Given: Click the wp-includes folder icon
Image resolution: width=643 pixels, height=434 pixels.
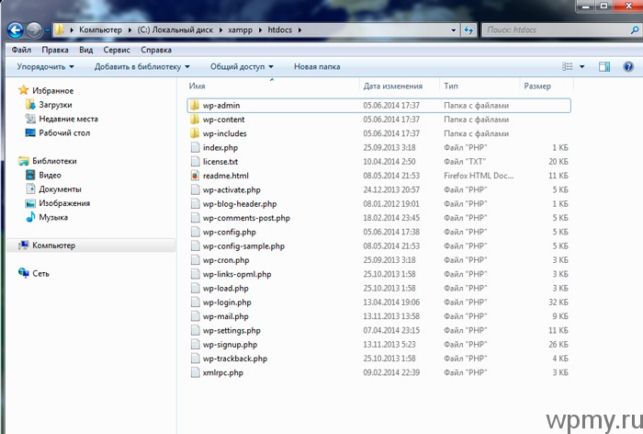Looking at the screenshot, I should click(195, 133).
